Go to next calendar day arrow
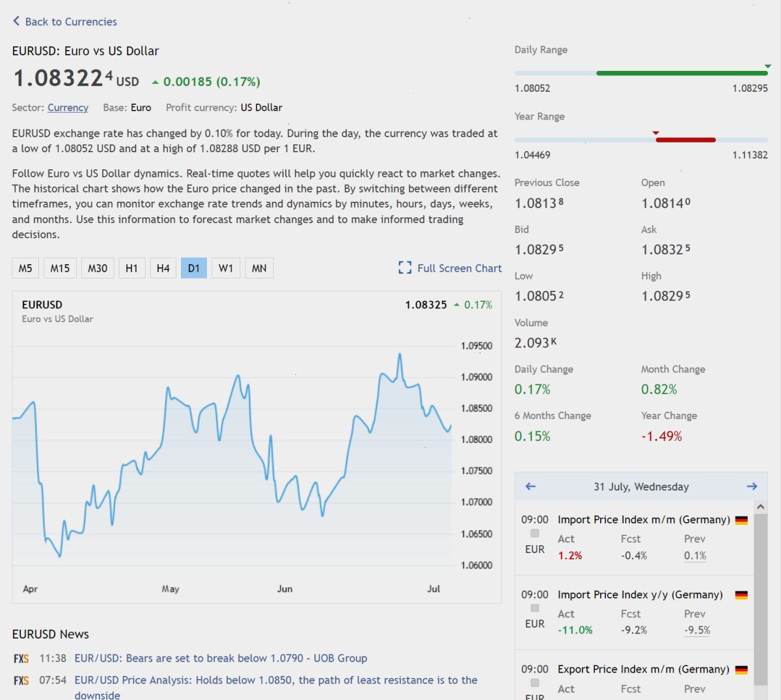Screen dimensions: 781x700 tap(752, 487)
